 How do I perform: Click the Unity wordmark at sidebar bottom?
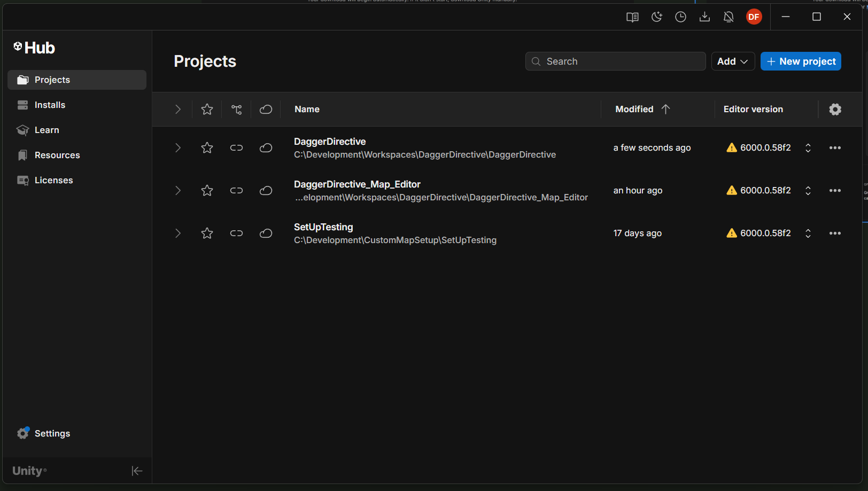coord(29,471)
